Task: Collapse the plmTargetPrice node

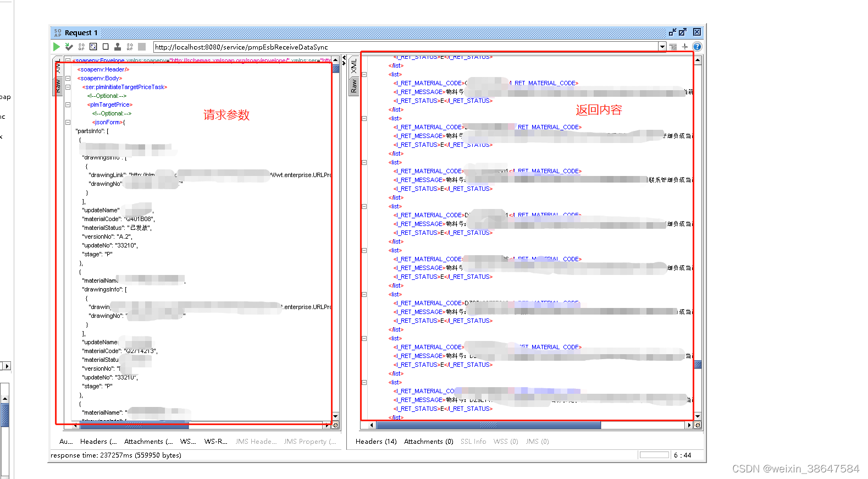Action: click(x=68, y=104)
